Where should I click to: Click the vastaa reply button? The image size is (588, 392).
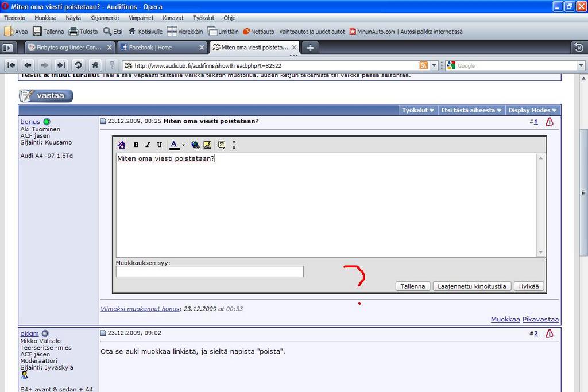[x=46, y=96]
